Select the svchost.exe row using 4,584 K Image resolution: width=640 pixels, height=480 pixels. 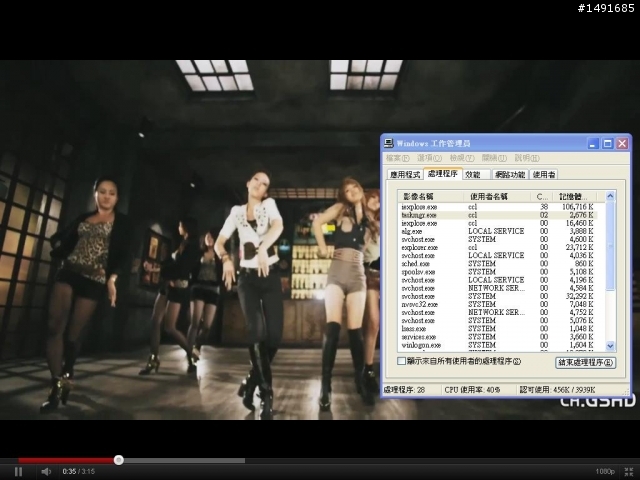pos(498,288)
